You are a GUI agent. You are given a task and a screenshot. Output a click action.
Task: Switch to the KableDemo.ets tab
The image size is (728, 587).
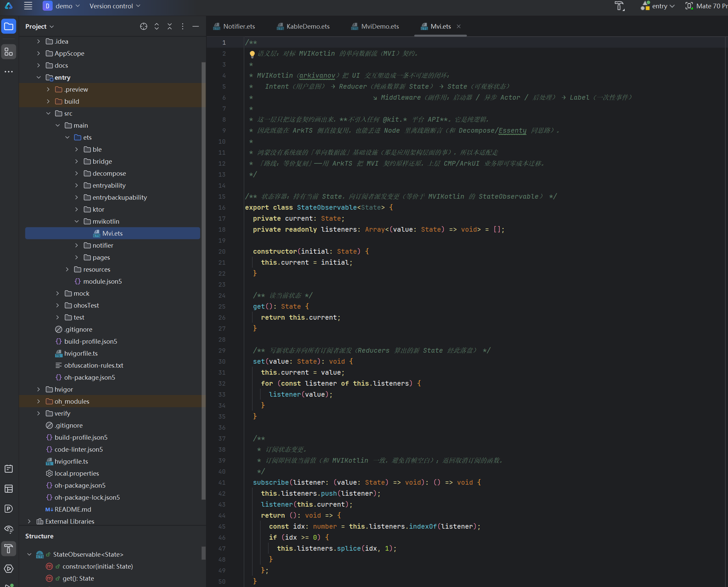point(303,26)
